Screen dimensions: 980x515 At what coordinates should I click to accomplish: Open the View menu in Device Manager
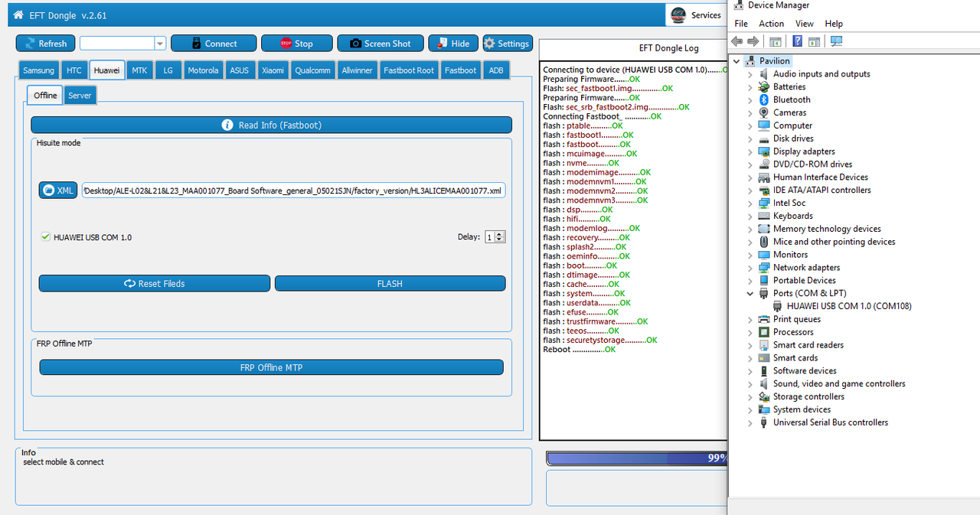pos(804,24)
